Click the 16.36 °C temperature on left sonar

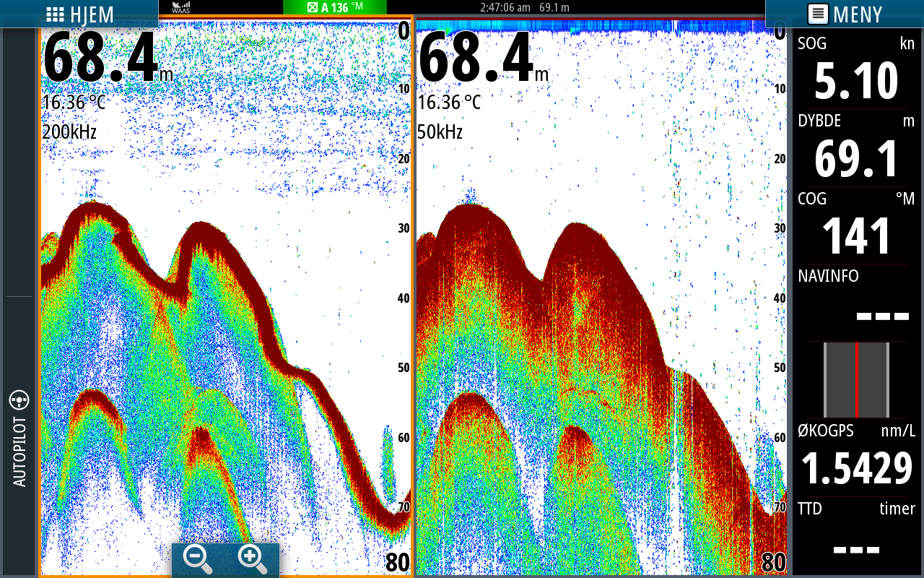[x=74, y=103]
